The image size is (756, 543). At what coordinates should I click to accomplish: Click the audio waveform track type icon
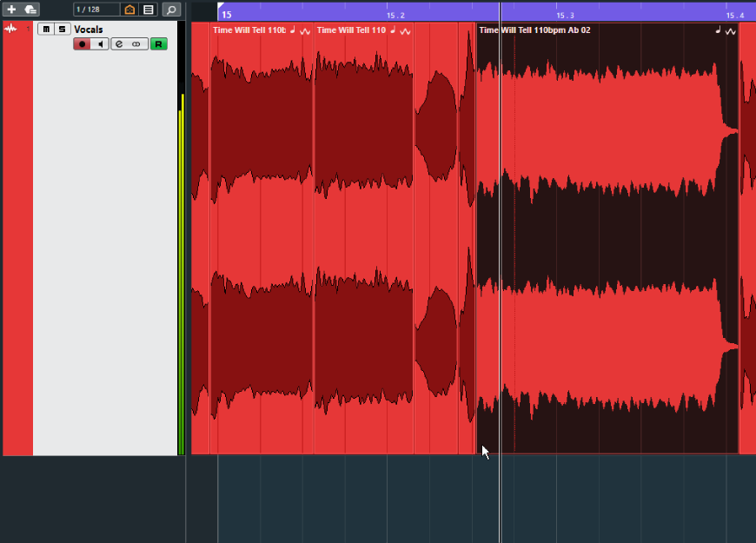pos(11,30)
